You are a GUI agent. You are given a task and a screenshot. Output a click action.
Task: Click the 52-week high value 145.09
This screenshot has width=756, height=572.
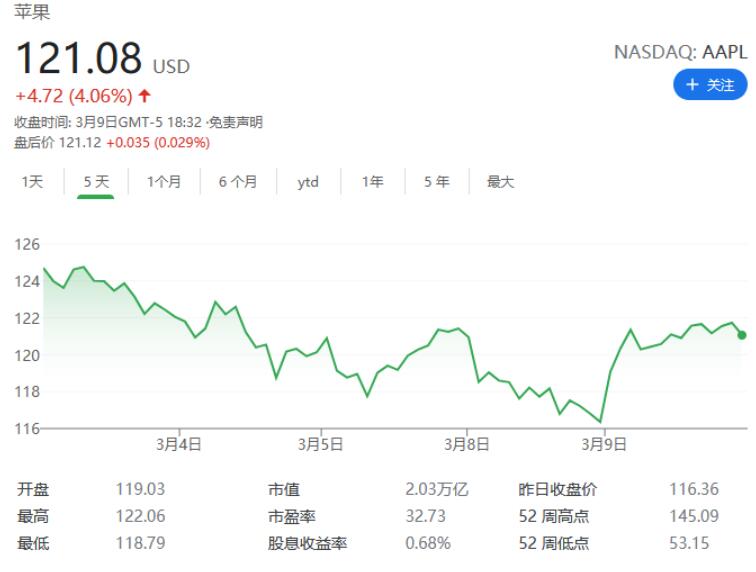694,517
